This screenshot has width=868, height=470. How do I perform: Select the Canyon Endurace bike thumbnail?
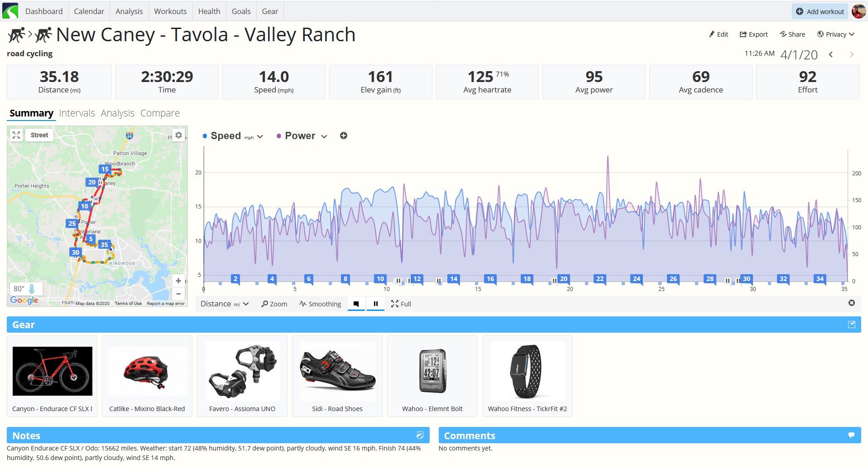coord(53,371)
